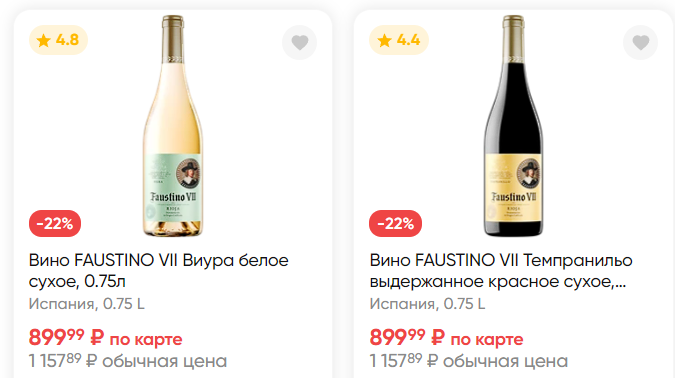Click the 4.4 star rating badge
The image size is (675, 378).
399,40
